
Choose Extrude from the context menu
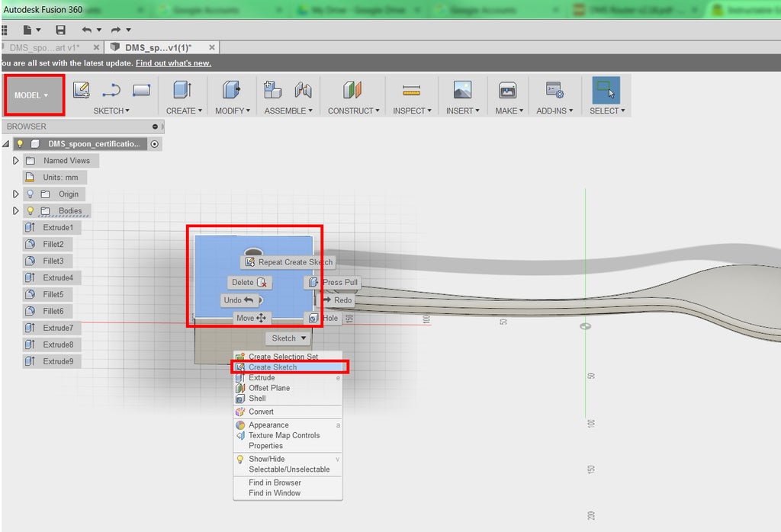[x=288, y=378]
